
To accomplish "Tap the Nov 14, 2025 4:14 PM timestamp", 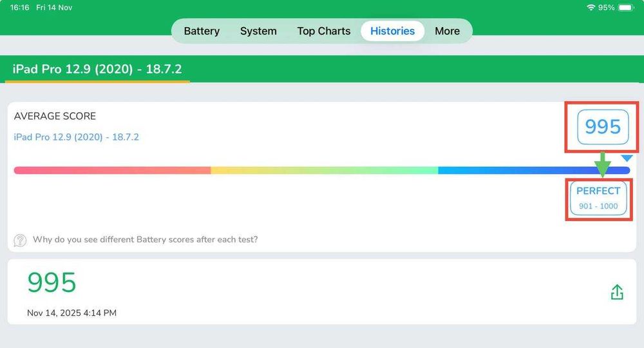I will tap(71, 313).
